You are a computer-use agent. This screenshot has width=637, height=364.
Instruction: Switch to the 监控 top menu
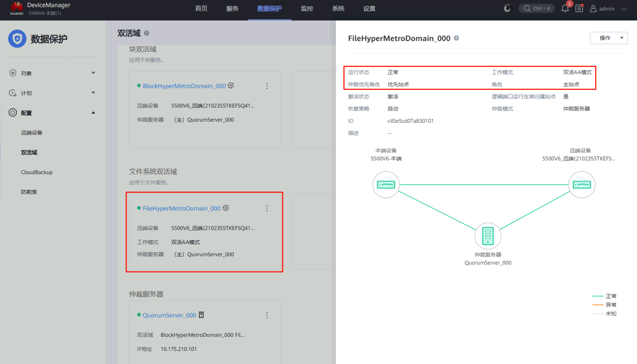coord(307,9)
